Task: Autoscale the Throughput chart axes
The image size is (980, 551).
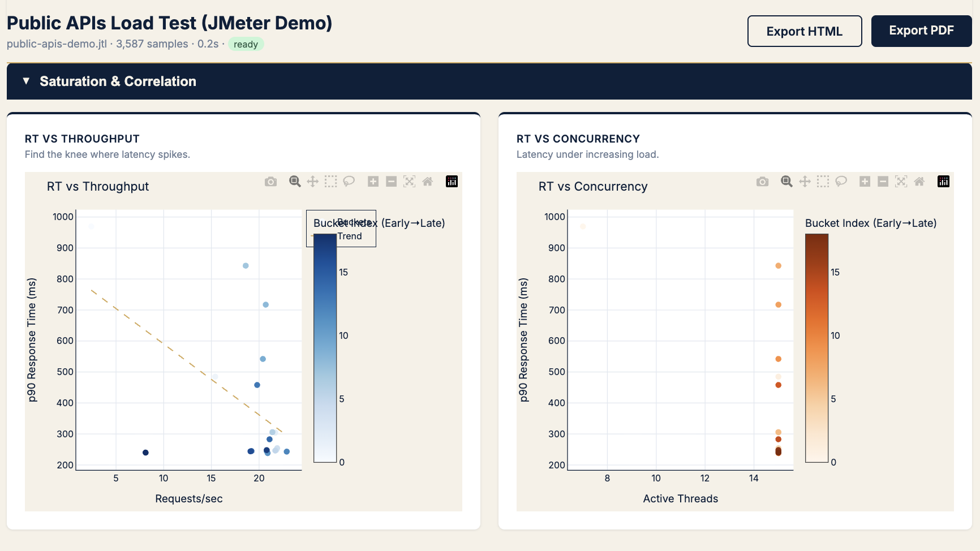Action: point(409,182)
